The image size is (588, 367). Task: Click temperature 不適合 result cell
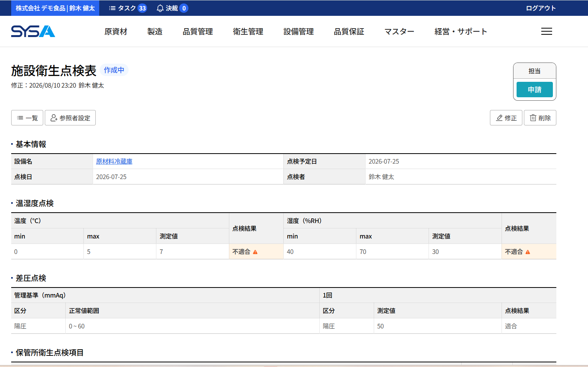pos(256,252)
